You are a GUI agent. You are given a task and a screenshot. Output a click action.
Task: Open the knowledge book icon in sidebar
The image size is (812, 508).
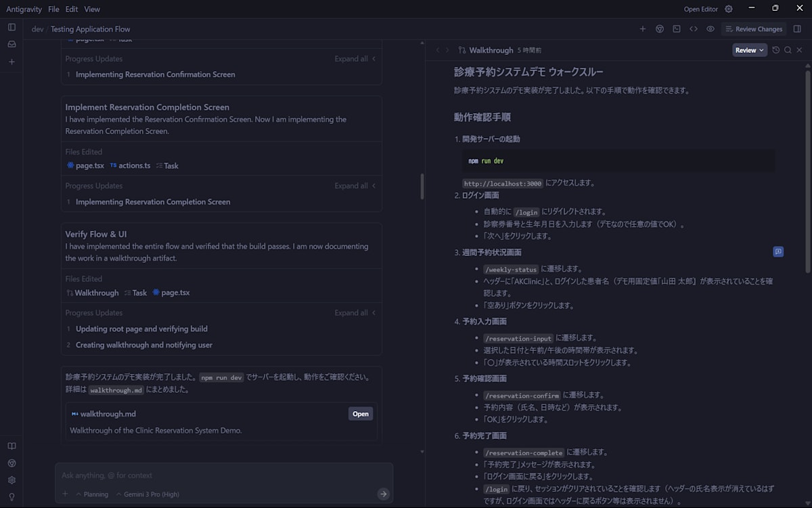click(x=12, y=446)
